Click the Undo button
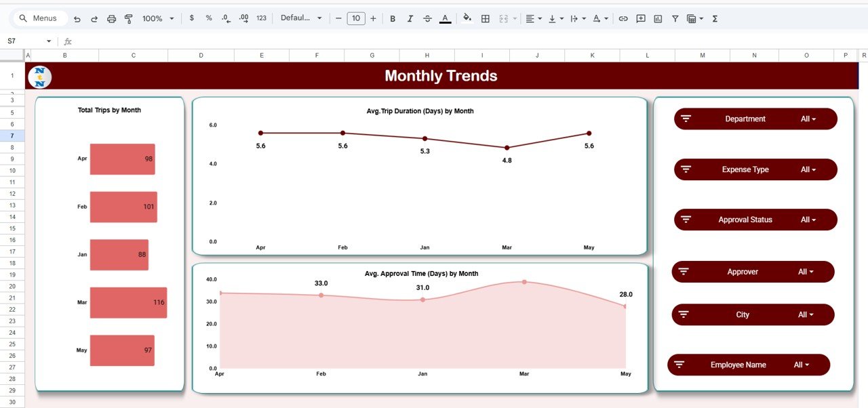This screenshot has height=408, width=868. pos(76,18)
